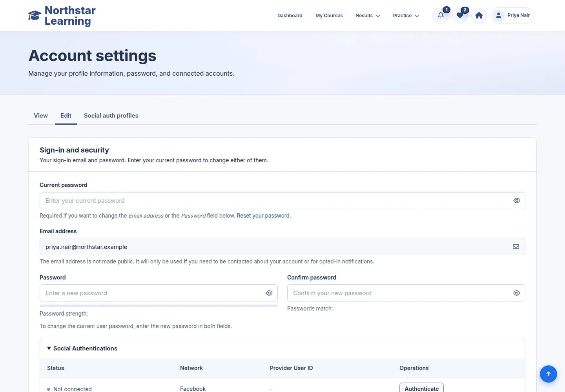565x392 pixels.
Task: Click the envelope icon in the email field
Action: (x=516, y=247)
